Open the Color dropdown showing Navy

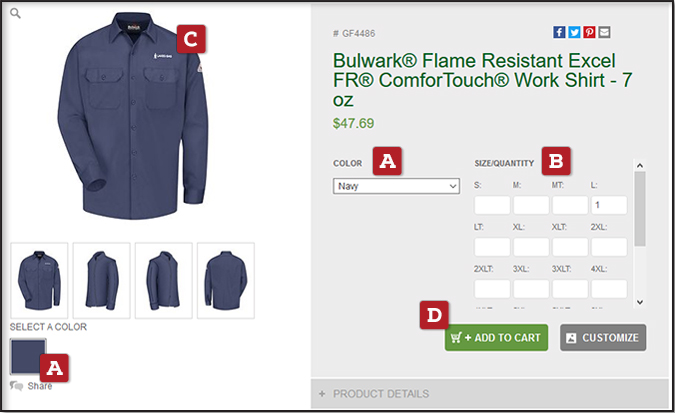tap(396, 186)
